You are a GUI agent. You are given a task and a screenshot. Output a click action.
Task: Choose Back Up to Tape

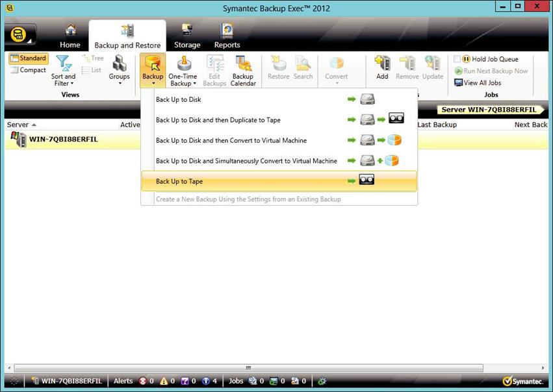click(279, 181)
